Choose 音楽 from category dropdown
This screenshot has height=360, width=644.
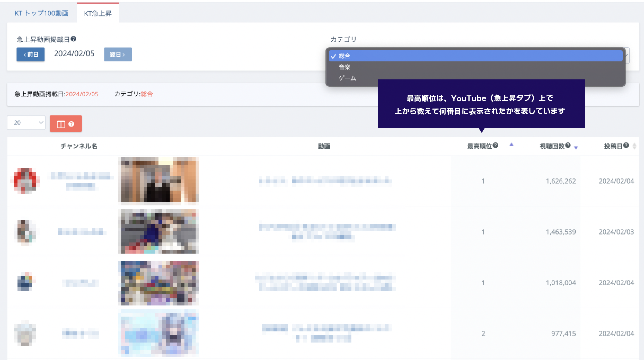[x=345, y=67]
